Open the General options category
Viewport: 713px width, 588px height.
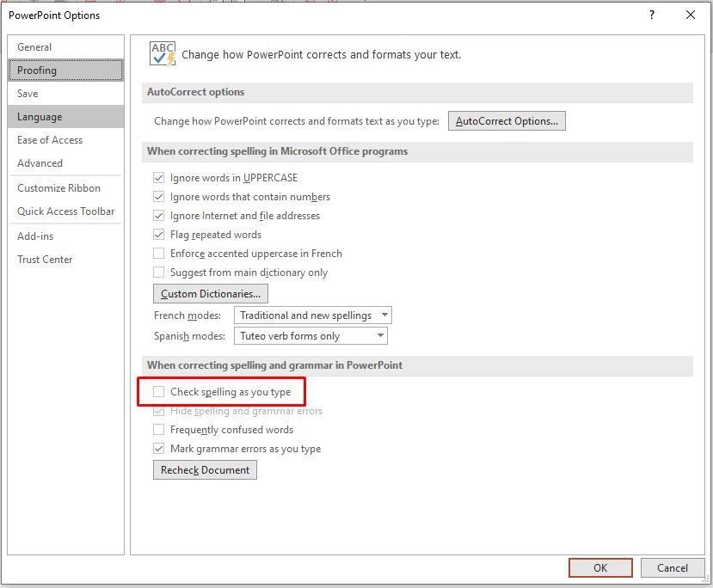click(65, 46)
